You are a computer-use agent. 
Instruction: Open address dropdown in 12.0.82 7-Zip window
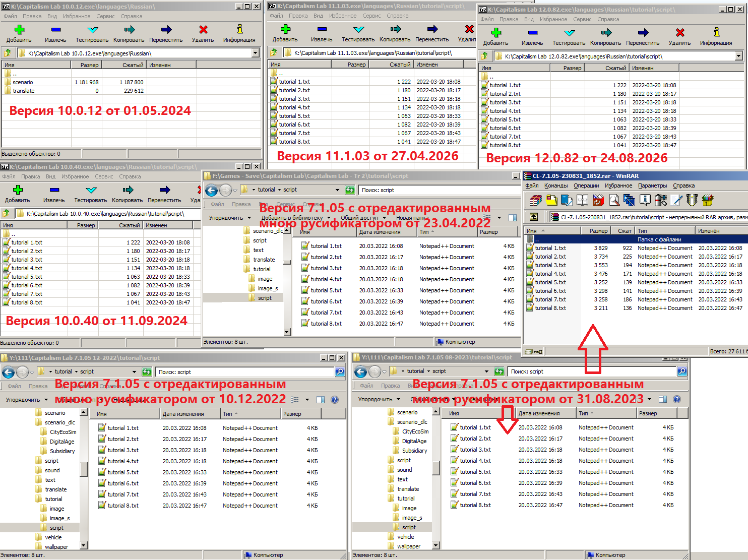click(x=739, y=56)
